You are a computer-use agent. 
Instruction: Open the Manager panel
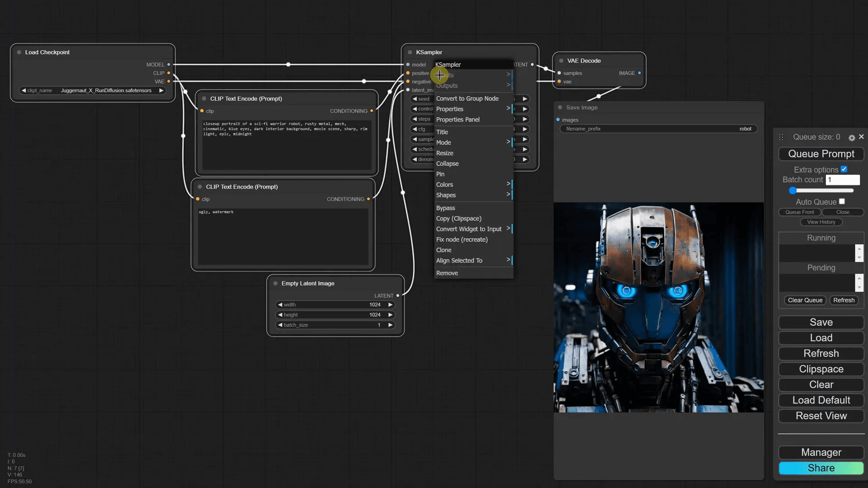click(821, 452)
